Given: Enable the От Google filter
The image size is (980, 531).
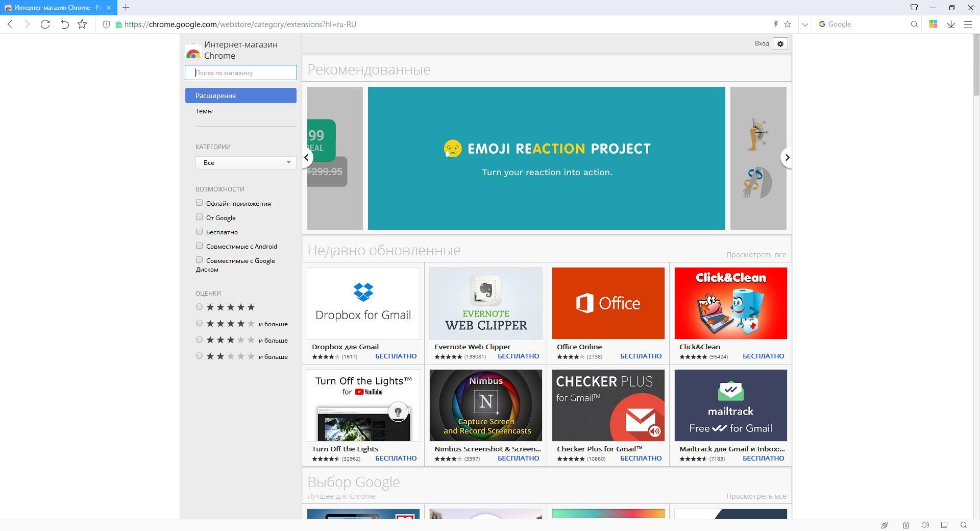Looking at the screenshot, I should click(x=200, y=217).
